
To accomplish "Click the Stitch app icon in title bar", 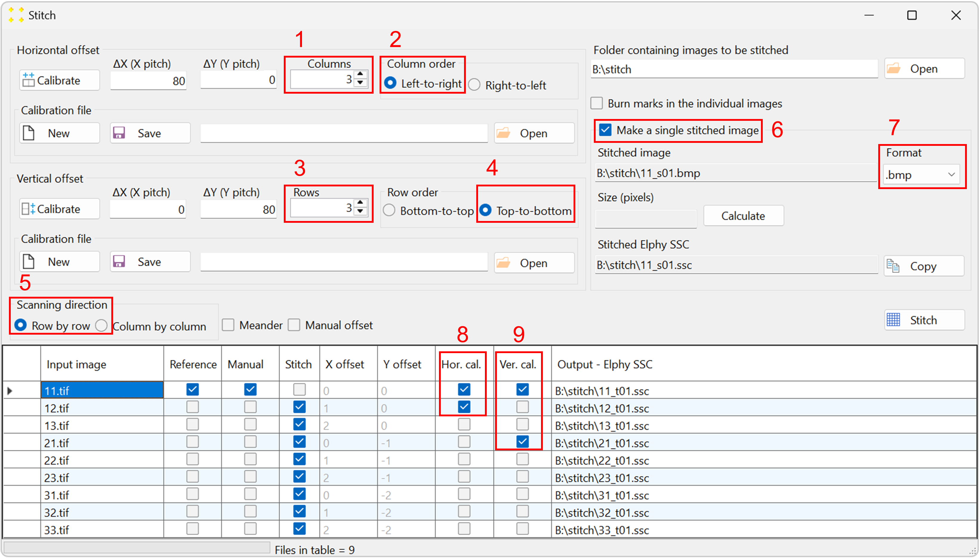I will (16, 15).
